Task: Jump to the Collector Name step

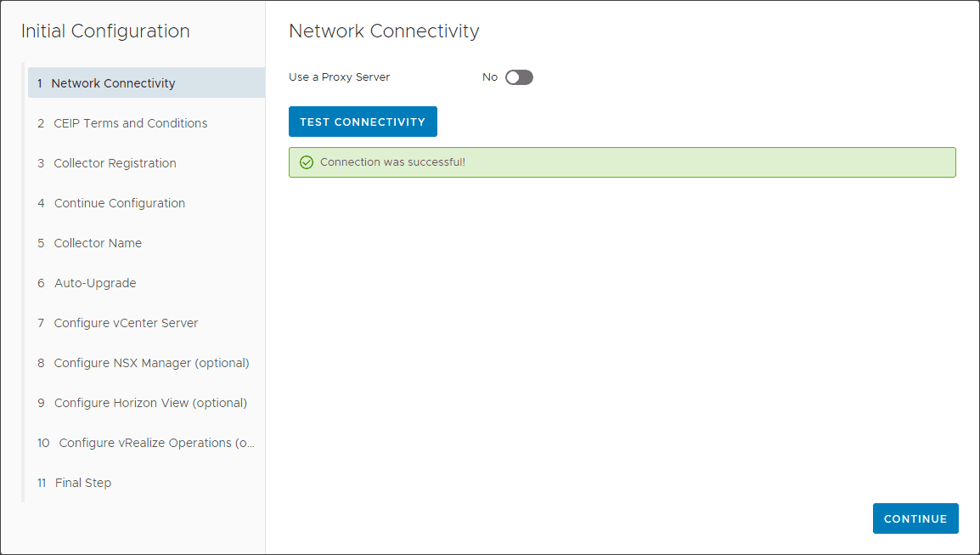Action: tap(98, 243)
